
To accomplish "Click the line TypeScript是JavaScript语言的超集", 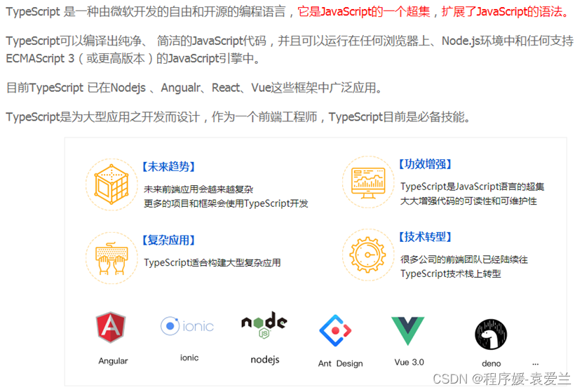I will [x=472, y=187].
